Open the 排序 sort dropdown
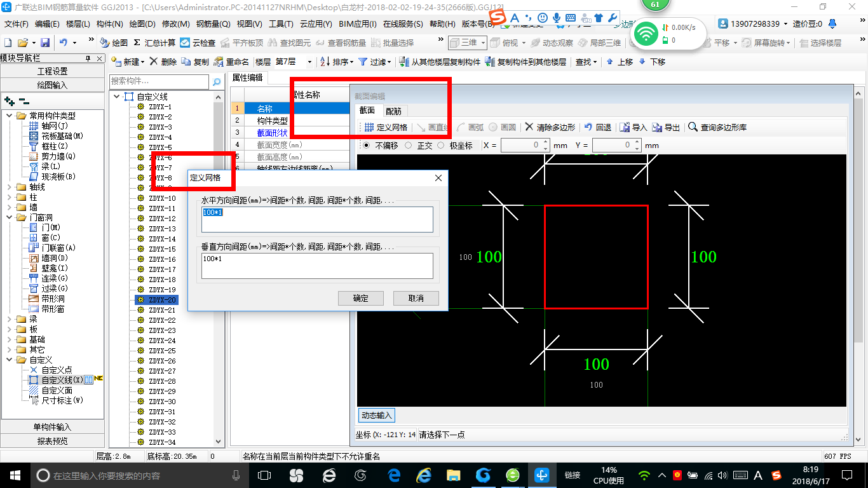The width and height of the screenshot is (868, 488). 336,62
